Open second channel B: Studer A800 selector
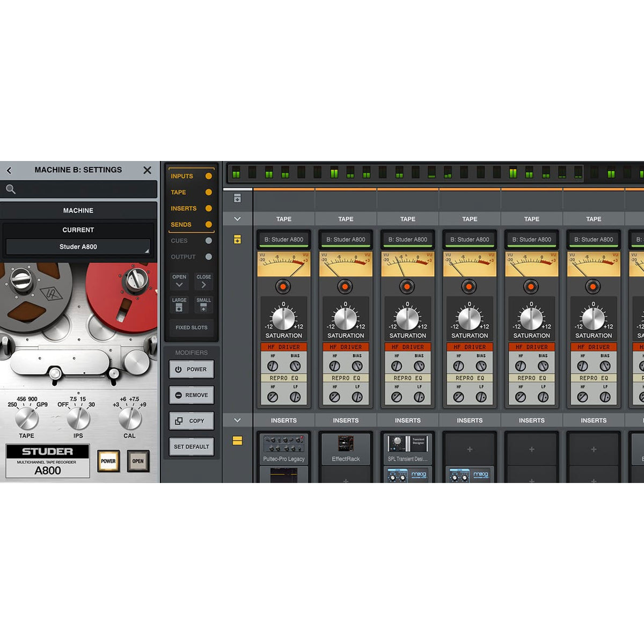Viewport: 644px width, 644px height. point(346,240)
